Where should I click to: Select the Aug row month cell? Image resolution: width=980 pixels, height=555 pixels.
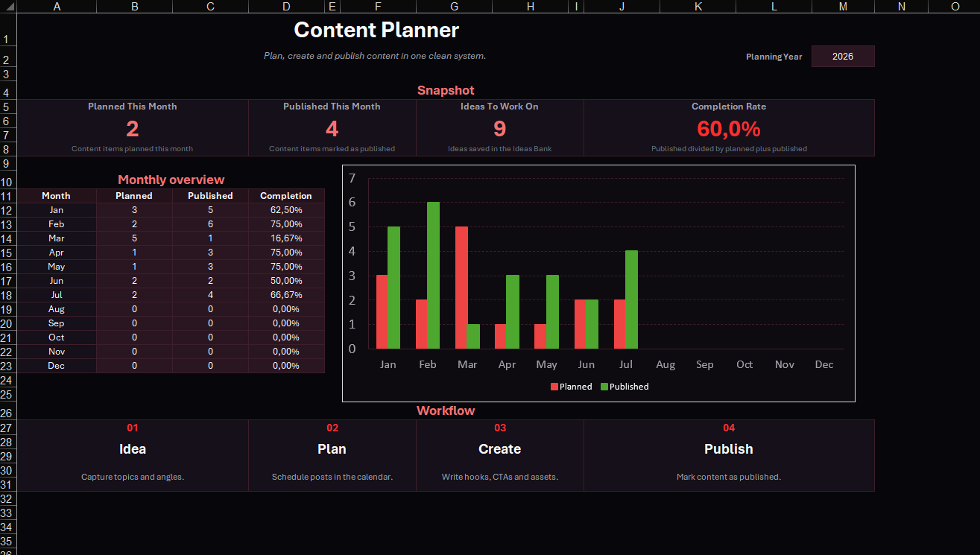(x=57, y=309)
